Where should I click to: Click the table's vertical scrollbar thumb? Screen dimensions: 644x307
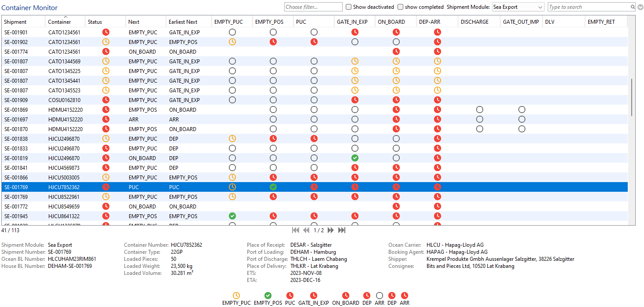click(631, 97)
